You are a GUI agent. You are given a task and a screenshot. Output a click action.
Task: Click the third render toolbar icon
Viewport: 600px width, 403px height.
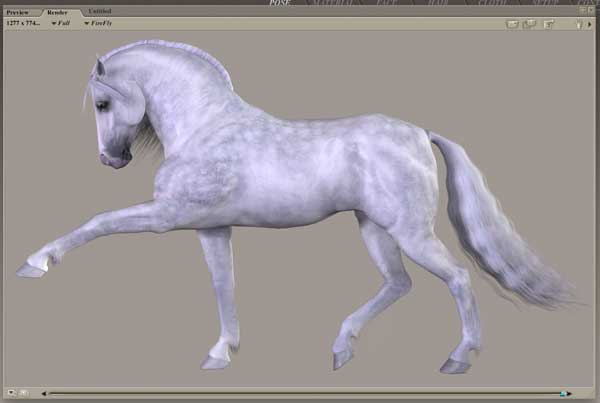548,24
